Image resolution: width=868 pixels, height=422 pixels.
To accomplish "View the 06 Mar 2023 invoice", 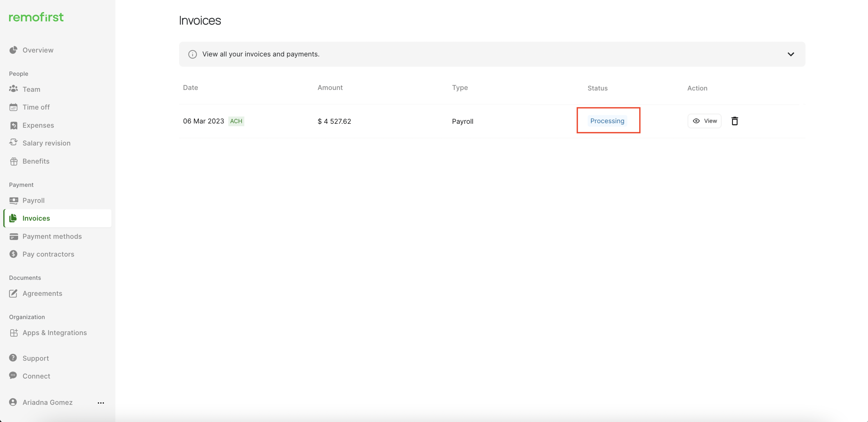I will [704, 121].
